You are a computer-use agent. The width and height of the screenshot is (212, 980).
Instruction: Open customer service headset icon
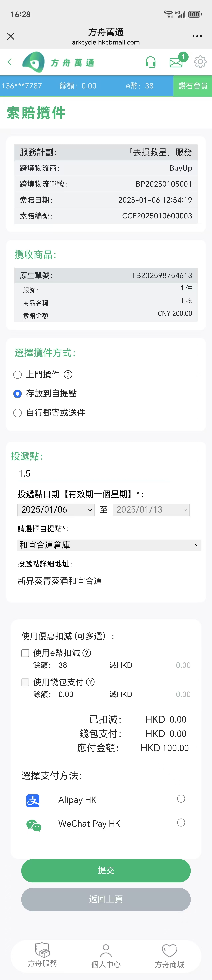click(x=150, y=62)
